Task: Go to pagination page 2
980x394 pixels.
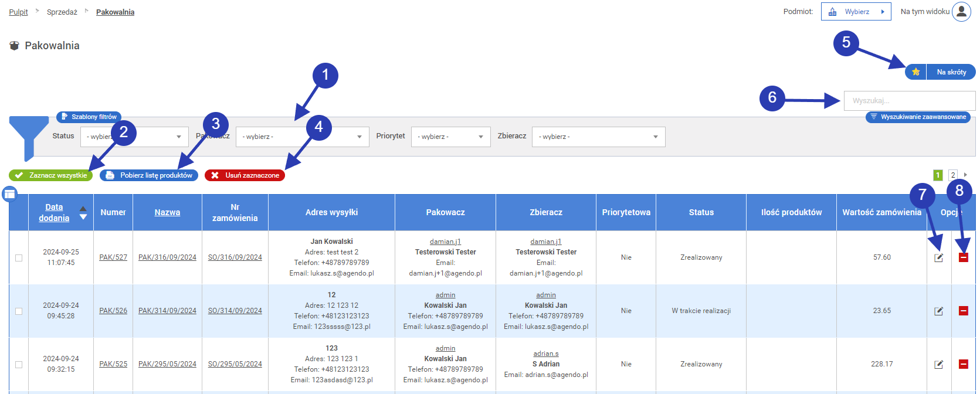Action: coord(953,175)
